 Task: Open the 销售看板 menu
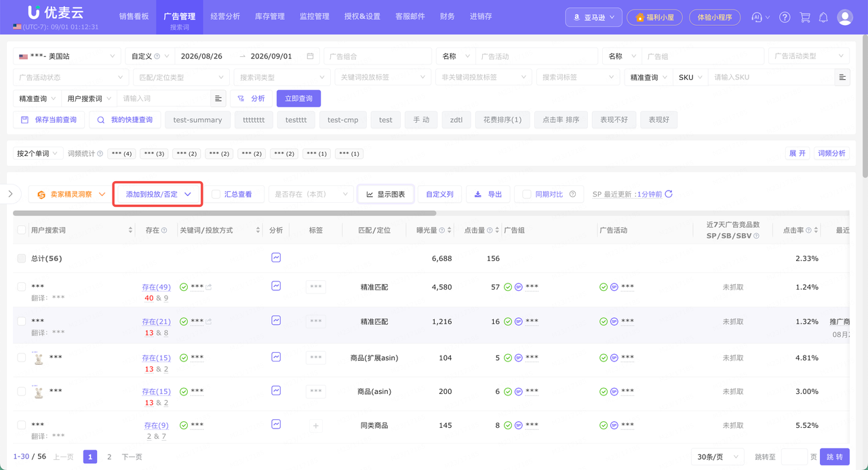[134, 16]
